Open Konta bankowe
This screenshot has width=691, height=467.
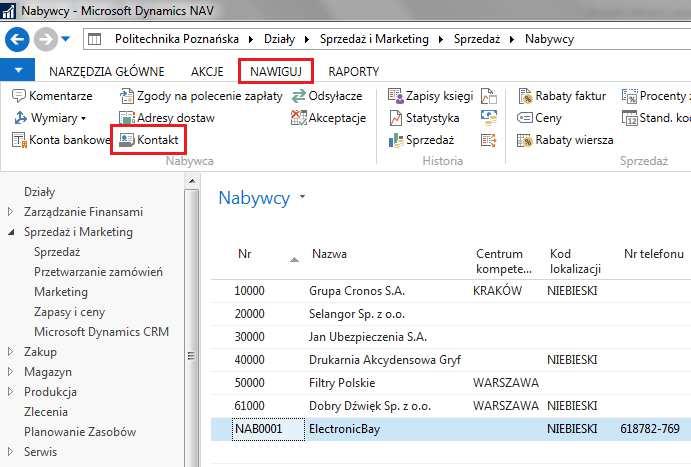pos(61,140)
